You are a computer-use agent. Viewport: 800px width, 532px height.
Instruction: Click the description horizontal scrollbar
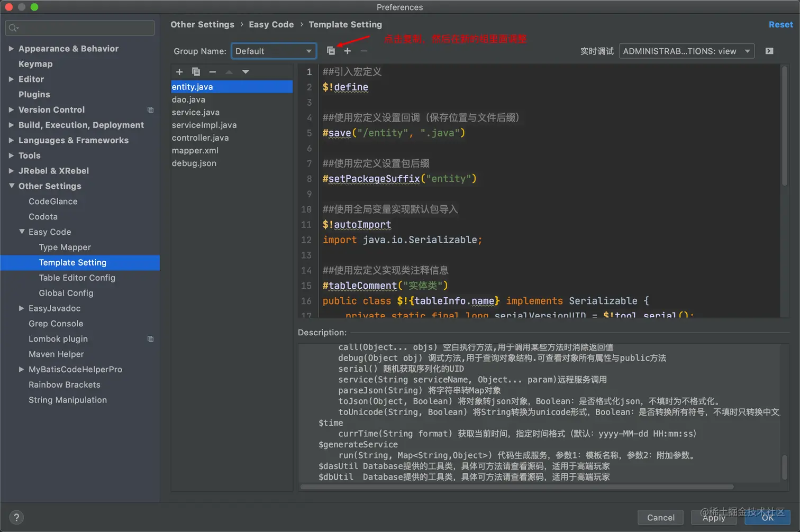tap(517, 487)
